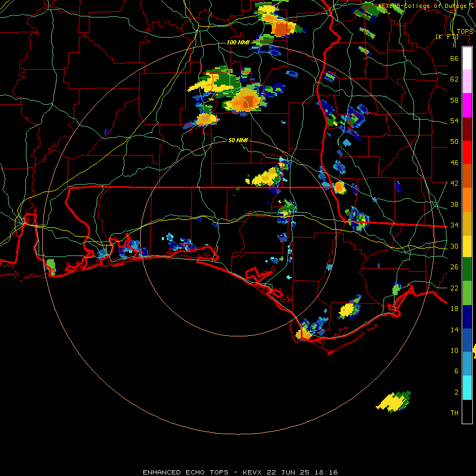Click the '2' legend value
The image size is (476, 476).
point(456,392)
